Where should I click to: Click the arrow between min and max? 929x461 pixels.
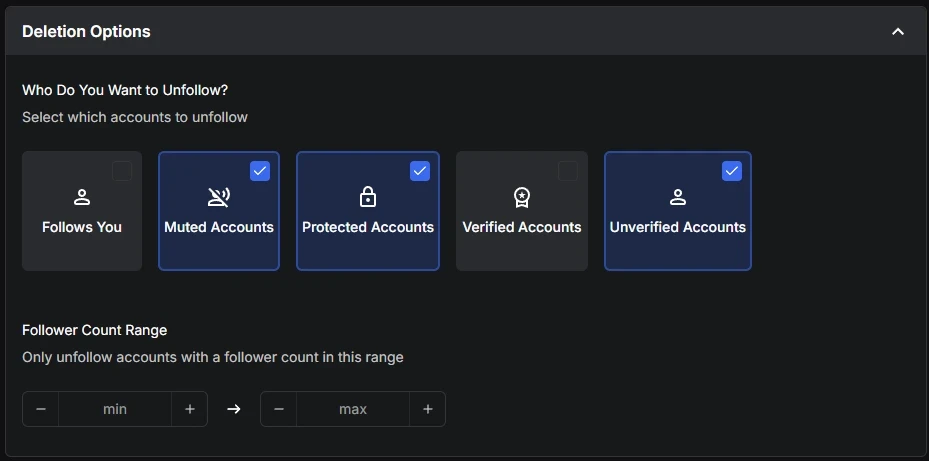click(x=234, y=409)
